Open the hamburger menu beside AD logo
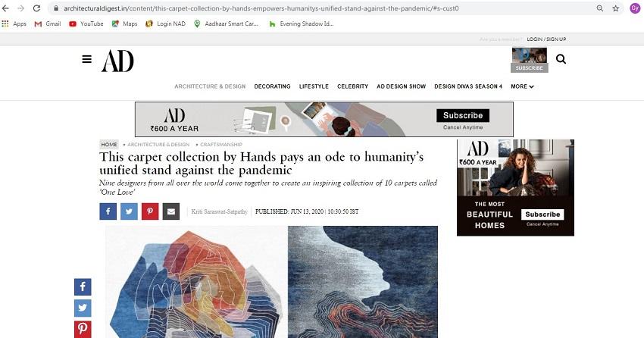 pos(86,59)
